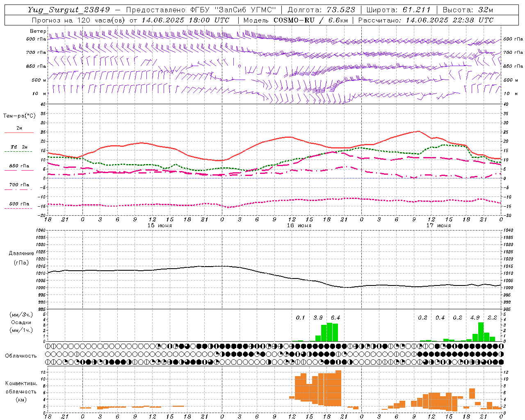Click the "(мм/3ч.)" precipitation unit label
525x420 pixels.
(x=21, y=315)
